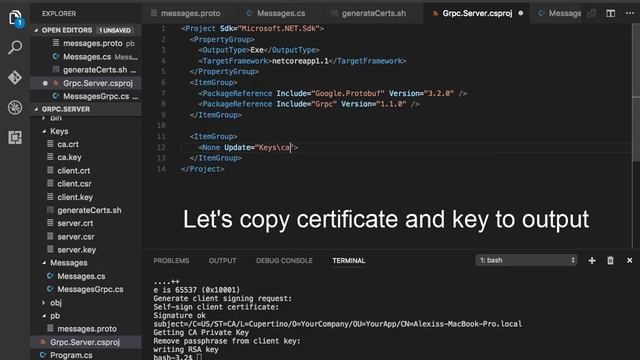Click the Google.Protobuf package reference line

click(333, 93)
